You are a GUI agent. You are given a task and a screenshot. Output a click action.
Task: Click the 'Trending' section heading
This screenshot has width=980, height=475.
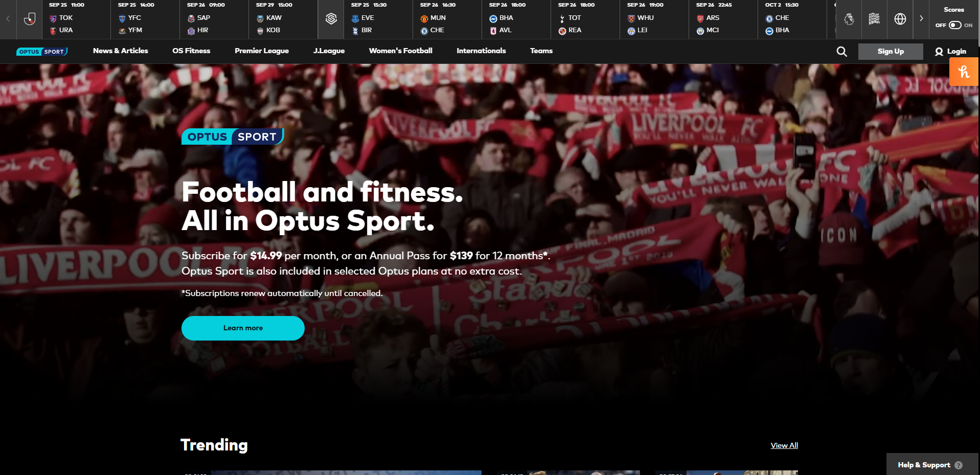pos(214,445)
